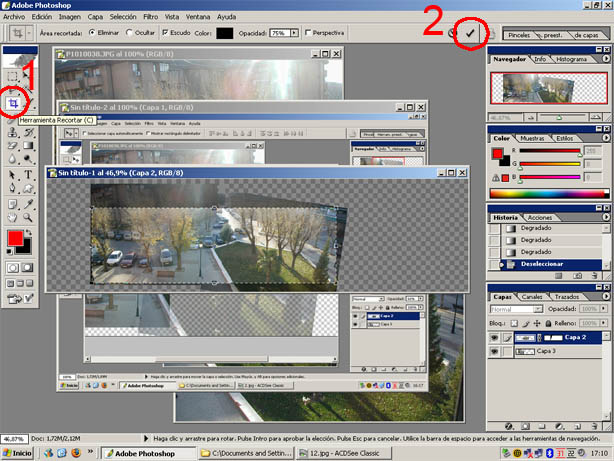Image resolution: width=614 pixels, height=461 pixels.
Task: Switch to the Acciones tab
Action: (x=540, y=217)
